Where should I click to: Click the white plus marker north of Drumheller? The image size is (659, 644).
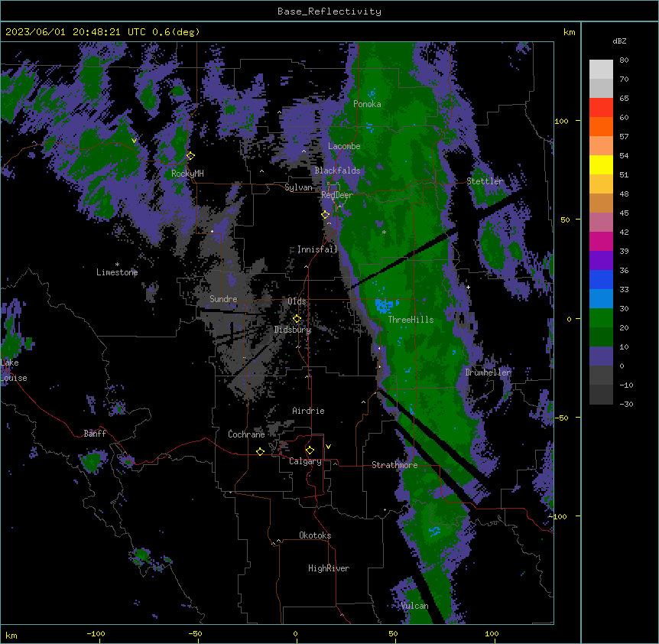468,287
